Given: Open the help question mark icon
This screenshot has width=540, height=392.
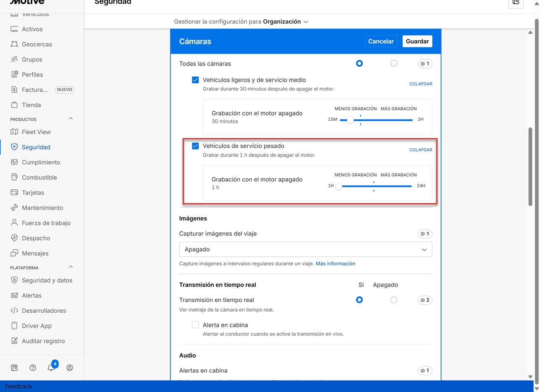Looking at the screenshot, I should click(33, 368).
